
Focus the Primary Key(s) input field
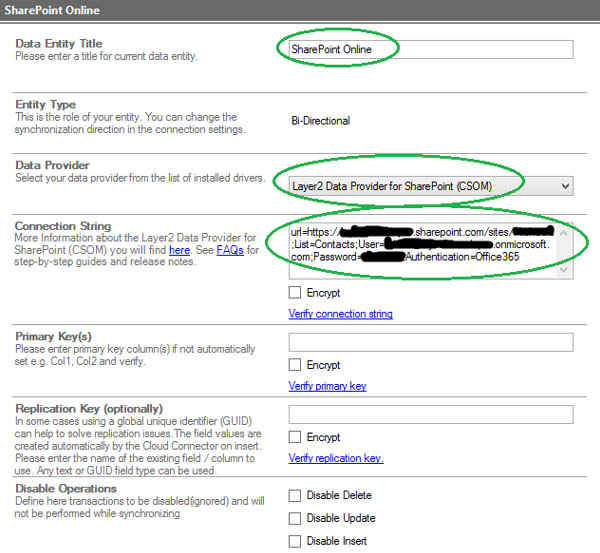click(x=430, y=342)
